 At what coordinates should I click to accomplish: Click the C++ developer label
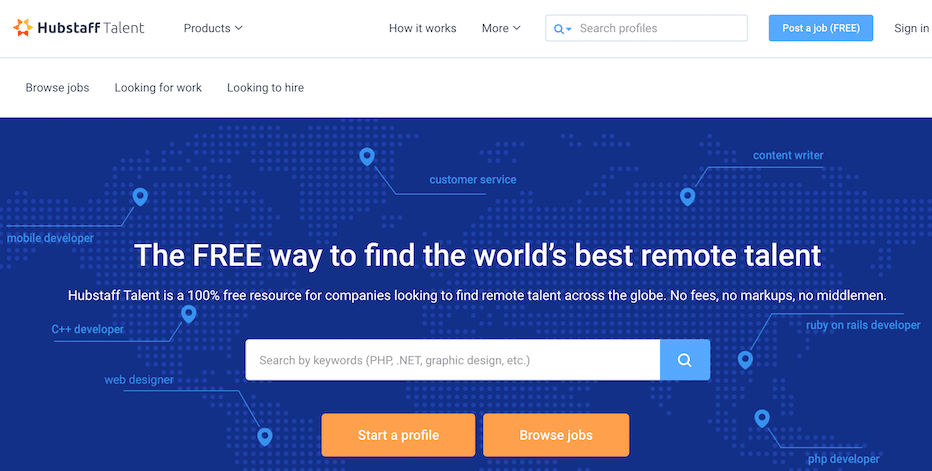[x=87, y=329]
